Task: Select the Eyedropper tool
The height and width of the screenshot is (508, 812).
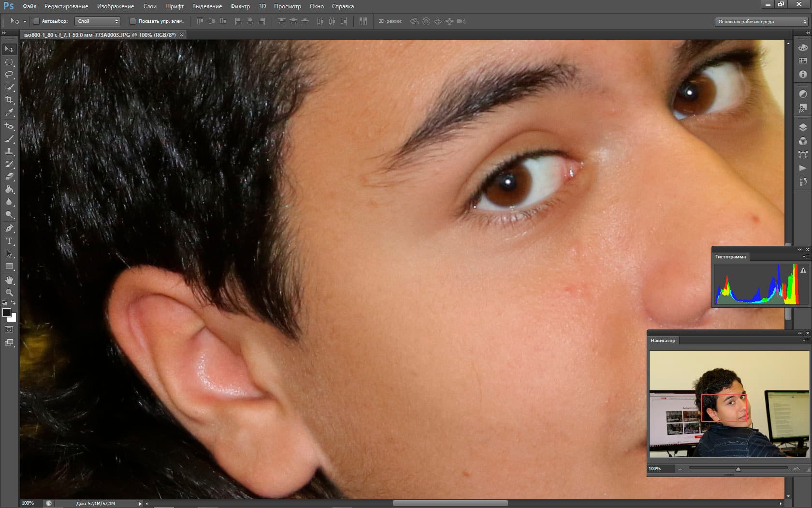Action: click(9, 112)
